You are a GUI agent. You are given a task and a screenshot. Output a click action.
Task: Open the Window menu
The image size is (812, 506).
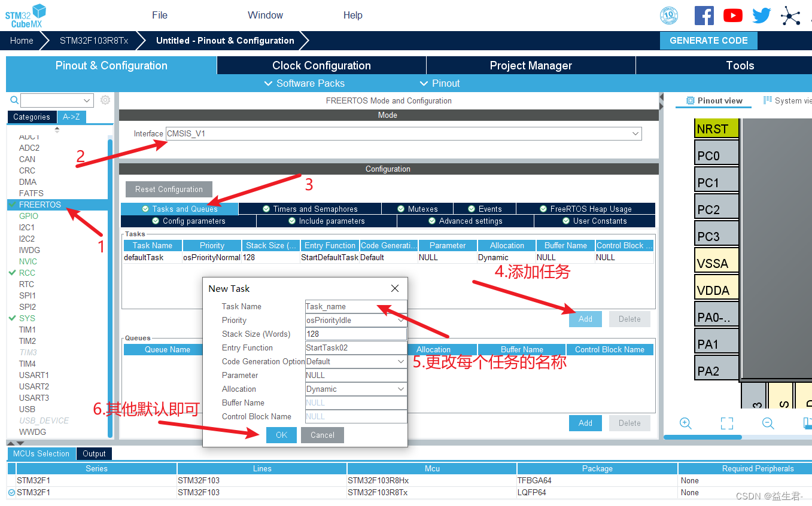pos(265,15)
